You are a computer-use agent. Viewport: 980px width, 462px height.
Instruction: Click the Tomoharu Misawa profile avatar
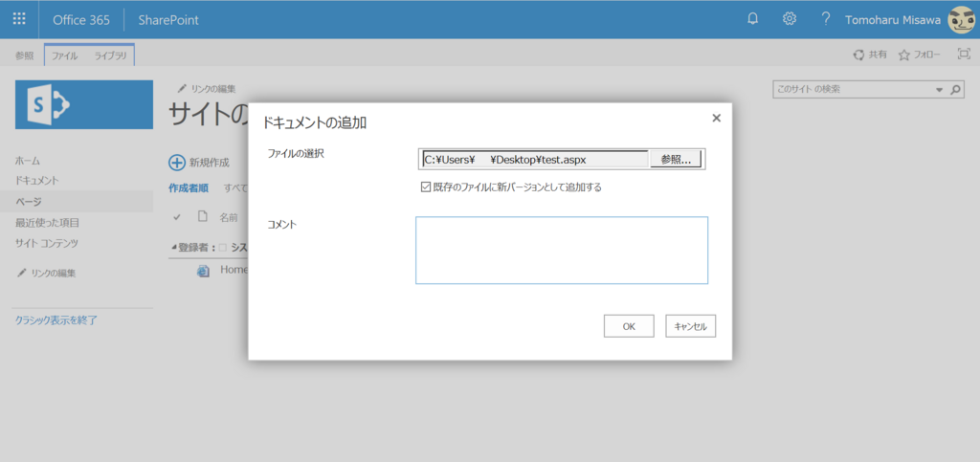961,20
